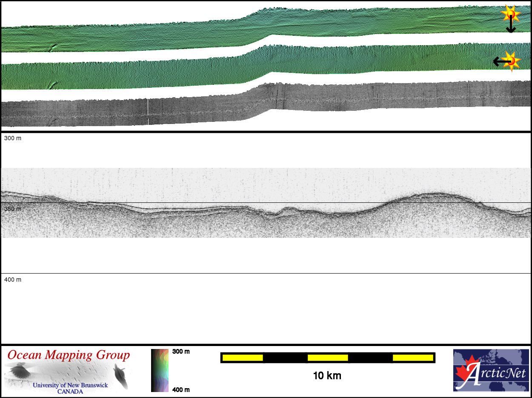Click the middle yellow scale bar segment
This screenshot has height=398, width=532.
[328, 358]
